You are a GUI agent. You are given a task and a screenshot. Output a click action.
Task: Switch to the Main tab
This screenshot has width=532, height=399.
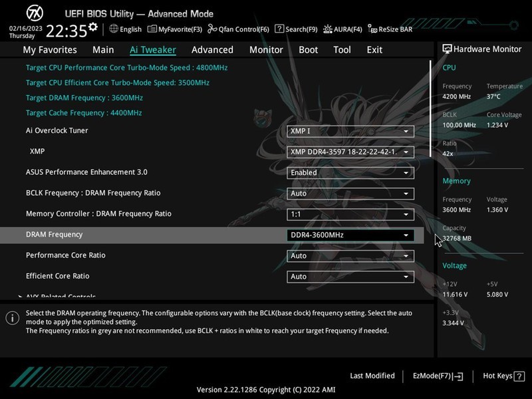tap(103, 50)
